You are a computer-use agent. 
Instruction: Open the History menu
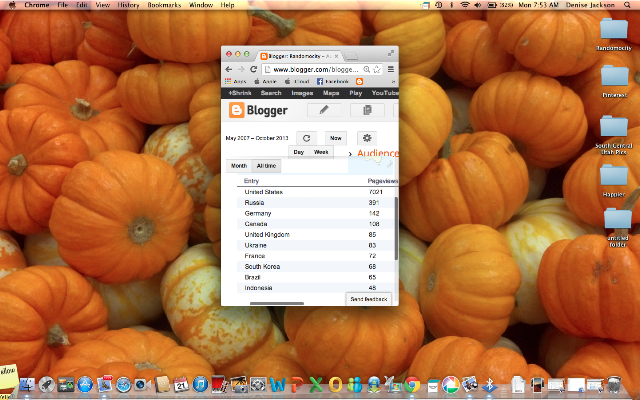pyautogui.click(x=128, y=5)
